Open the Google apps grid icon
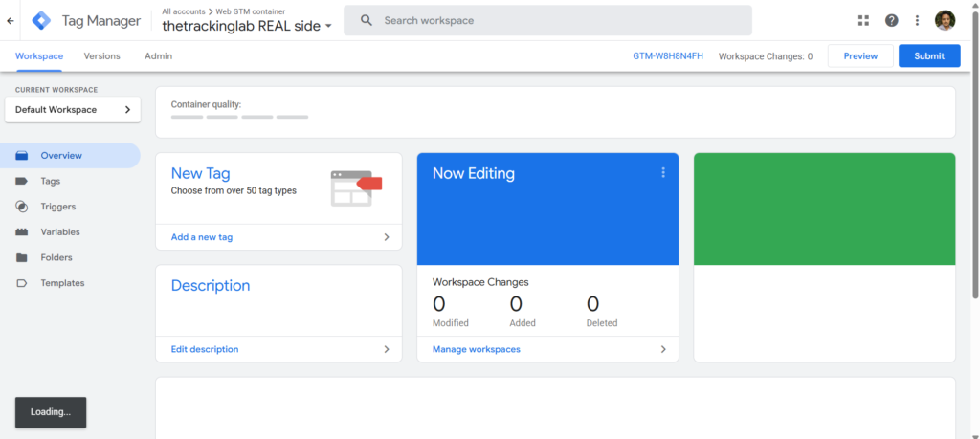Viewport: 980px width, 439px height. [863, 20]
